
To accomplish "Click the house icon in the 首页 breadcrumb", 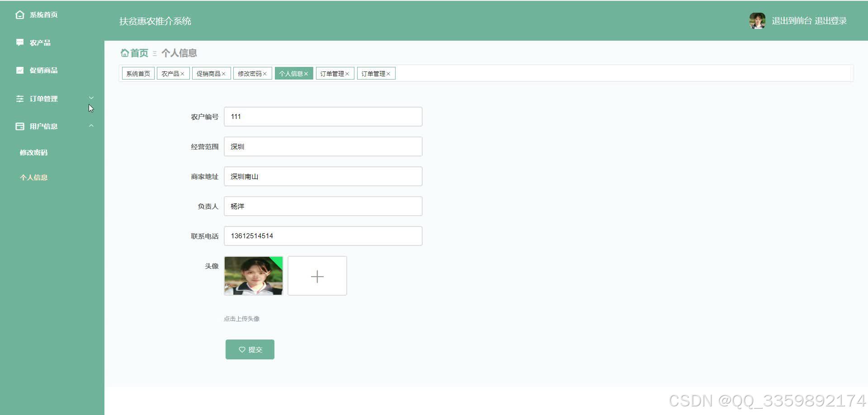I will 125,53.
